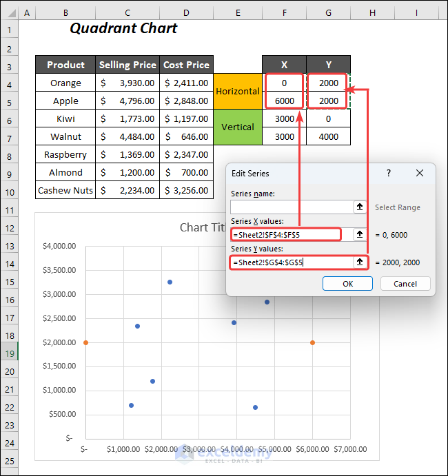Viewport: 448px width, 476px height.
Task: Select the X header cell
Action: [284, 65]
